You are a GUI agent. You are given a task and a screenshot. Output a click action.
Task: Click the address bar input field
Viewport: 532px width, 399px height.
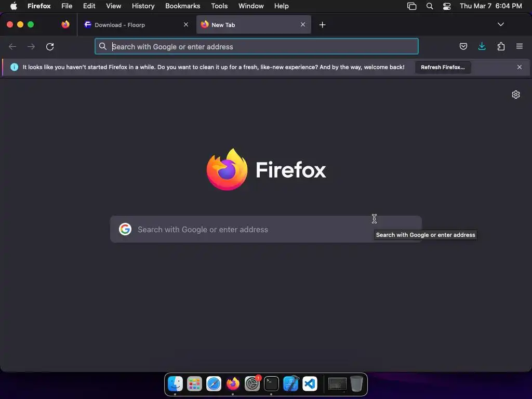257,46
